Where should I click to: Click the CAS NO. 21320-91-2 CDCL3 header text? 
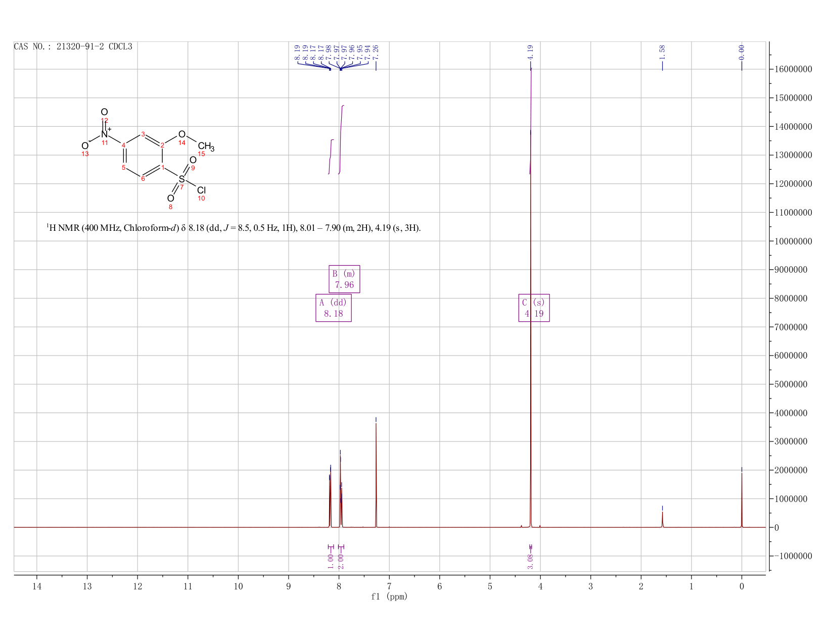pyautogui.click(x=73, y=46)
